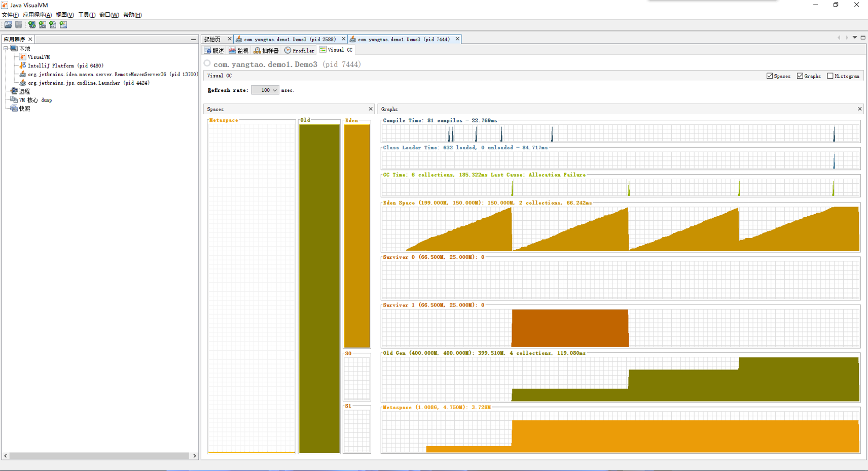This screenshot has width=868, height=471.
Task: Close the 起始页 tab
Action: [229, 39]
